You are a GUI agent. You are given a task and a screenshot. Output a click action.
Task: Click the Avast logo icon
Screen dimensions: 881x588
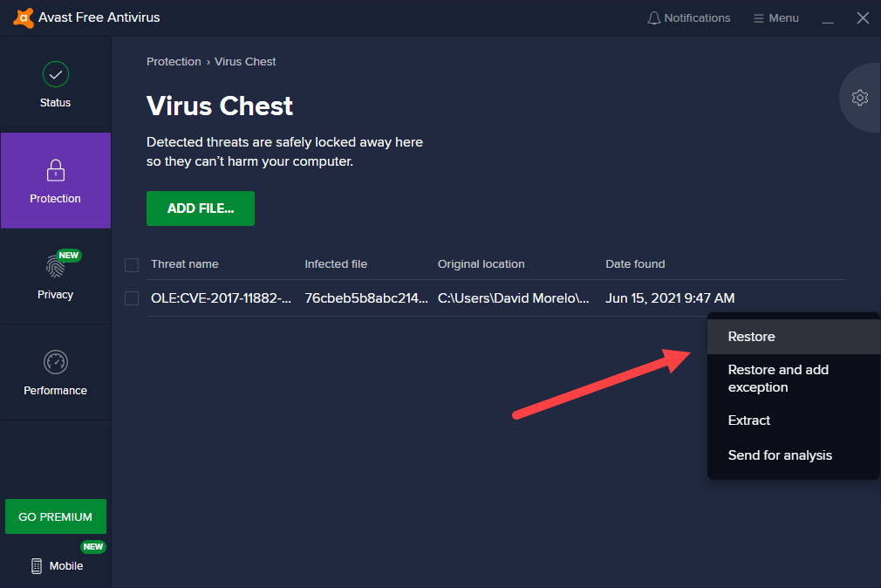[23, 17]
